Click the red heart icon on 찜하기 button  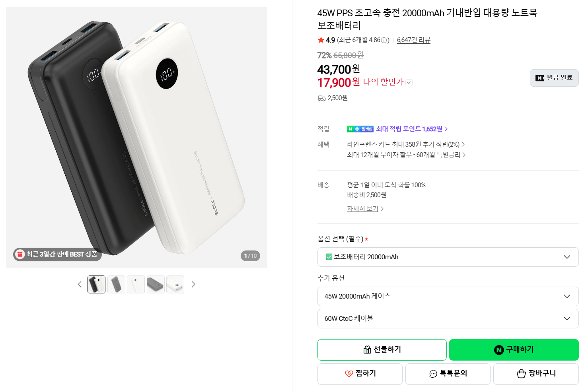tap(348, 374)
